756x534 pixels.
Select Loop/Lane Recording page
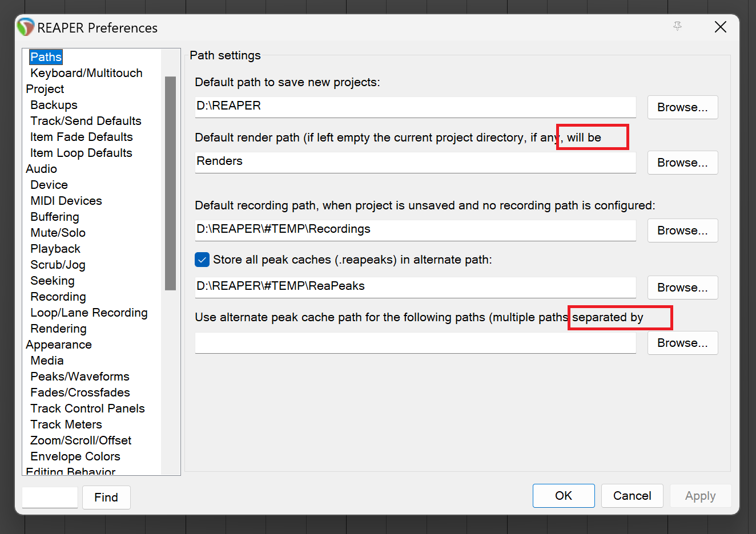pyautogui.click(x=89, y=313)
